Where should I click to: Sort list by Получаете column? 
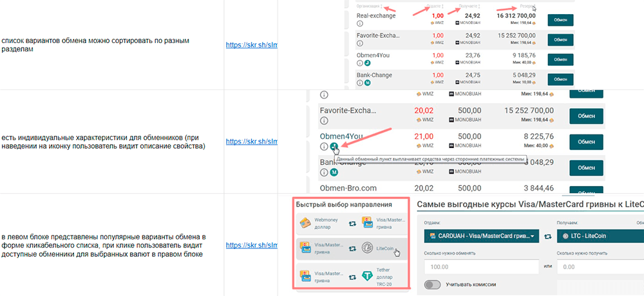point(470,6)
